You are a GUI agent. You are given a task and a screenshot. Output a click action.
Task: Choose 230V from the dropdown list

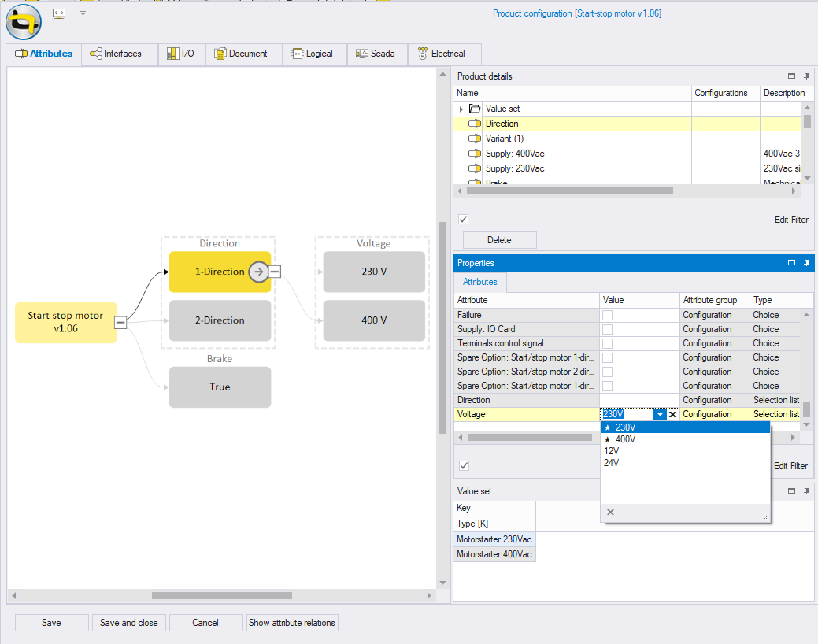685,427
